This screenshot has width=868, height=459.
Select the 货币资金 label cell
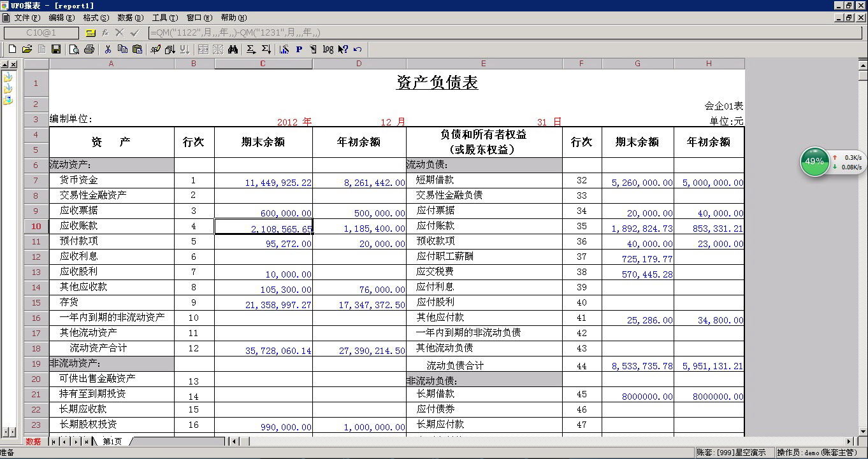112,180
